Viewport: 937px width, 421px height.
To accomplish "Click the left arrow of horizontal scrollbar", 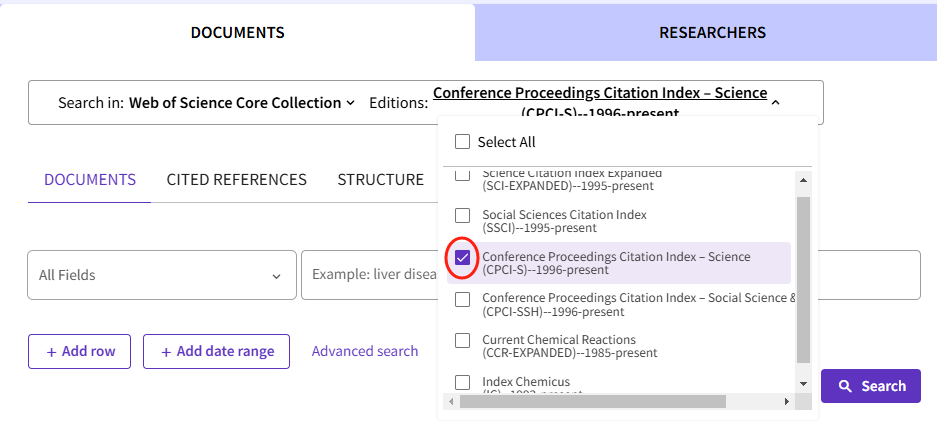I will point(453,401).
